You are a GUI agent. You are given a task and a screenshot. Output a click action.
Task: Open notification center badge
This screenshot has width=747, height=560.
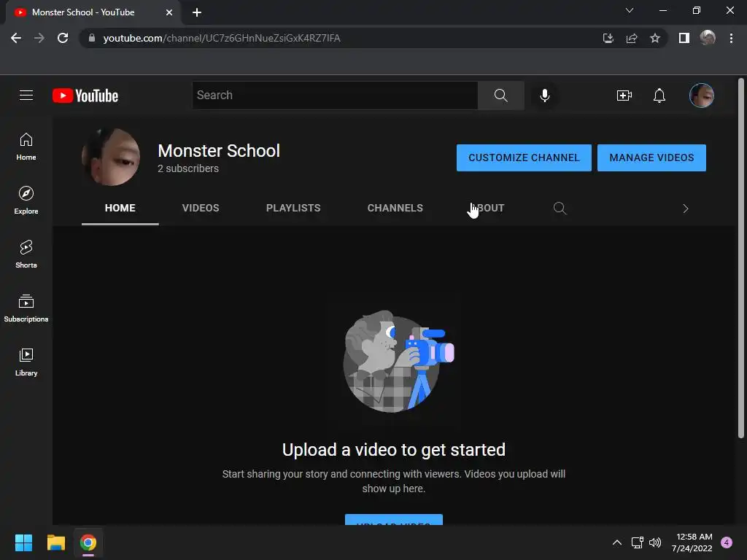727,542
